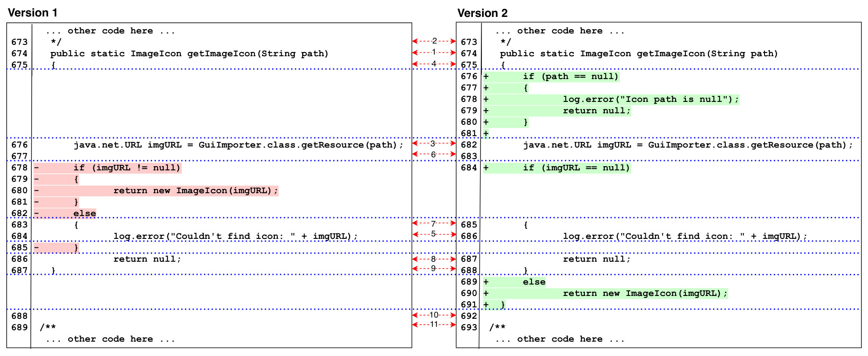Click the red arrow numbered 10

pos(434,315)
